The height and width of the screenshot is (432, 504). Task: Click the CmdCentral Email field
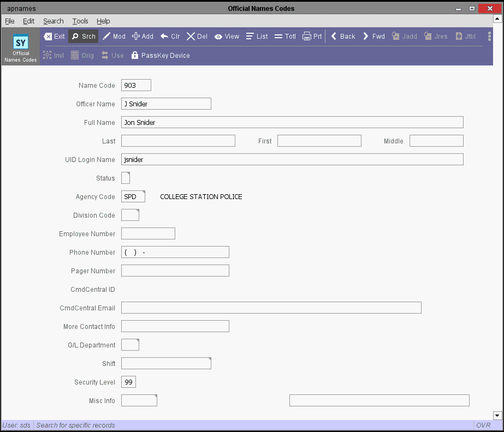(271, 308)
